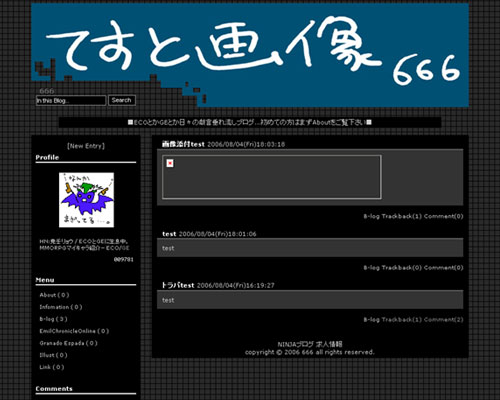This screenshot has width=500, height=400.
Task: Click the Profile sidebar heading
Action: [47, 157]
